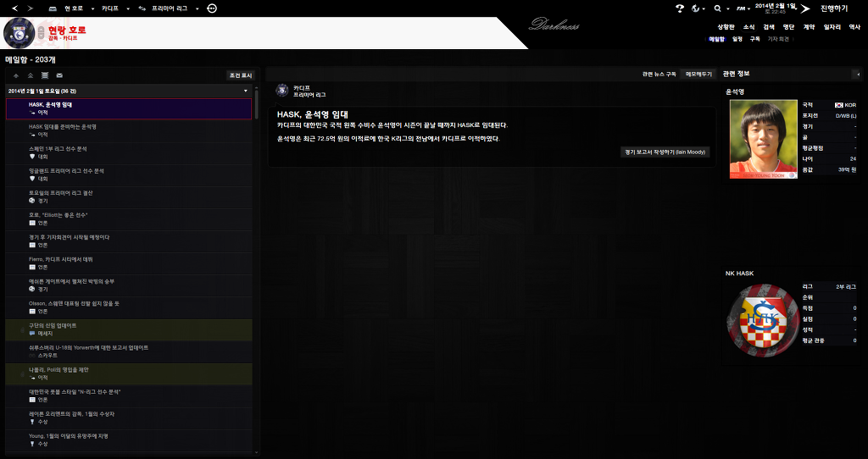Image resolution: width=868 pixels, height=459 pixels.
Task: Open the Fierro, 카디프 시티에서 데뷔 message
Action: (x=129, y=263)
